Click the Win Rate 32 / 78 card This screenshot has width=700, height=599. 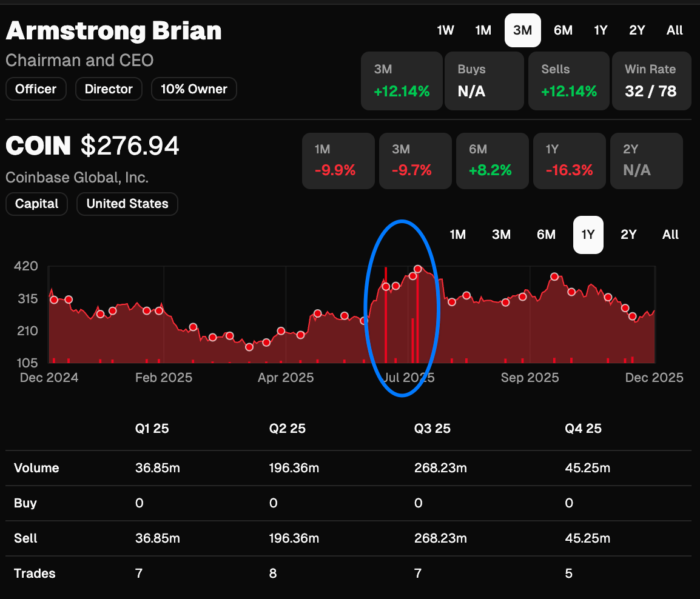(x=651, y=81)
